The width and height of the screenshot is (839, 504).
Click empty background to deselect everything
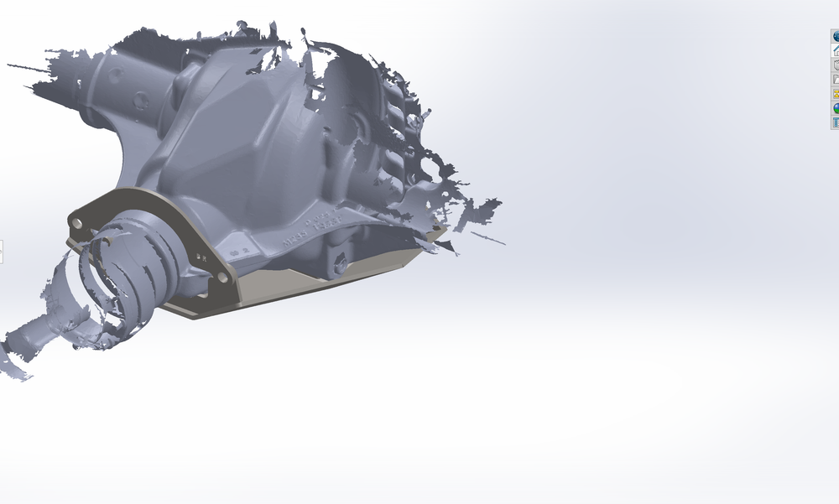(629, 377)
